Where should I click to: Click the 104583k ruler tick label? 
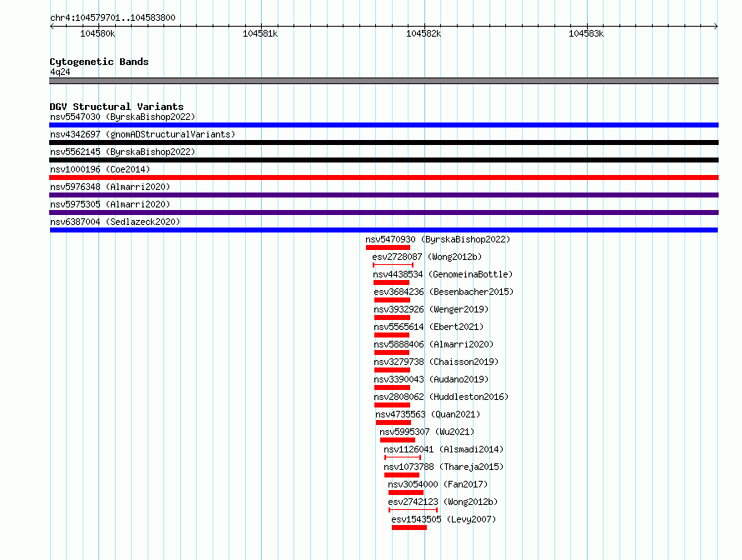(x=586, y=33)
